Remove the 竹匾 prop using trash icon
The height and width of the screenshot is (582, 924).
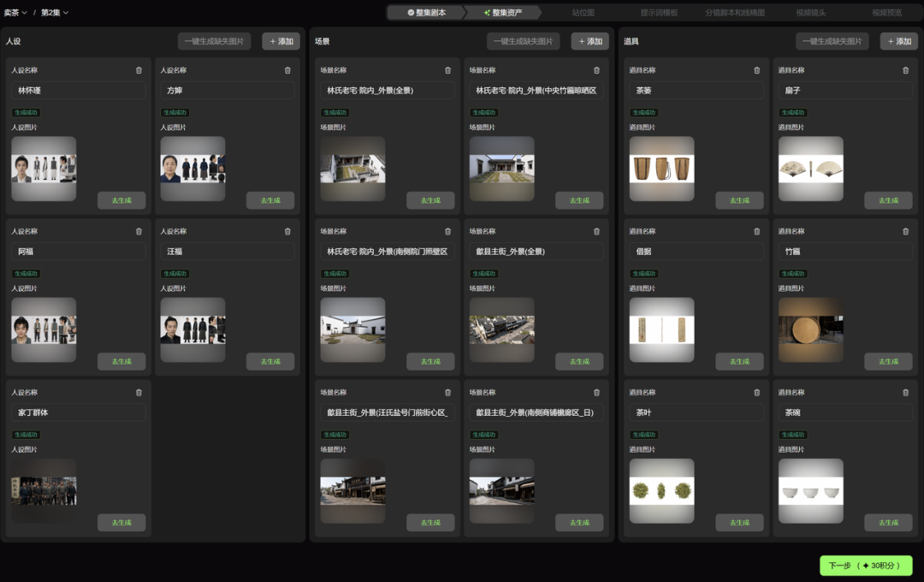click(906, 231)
